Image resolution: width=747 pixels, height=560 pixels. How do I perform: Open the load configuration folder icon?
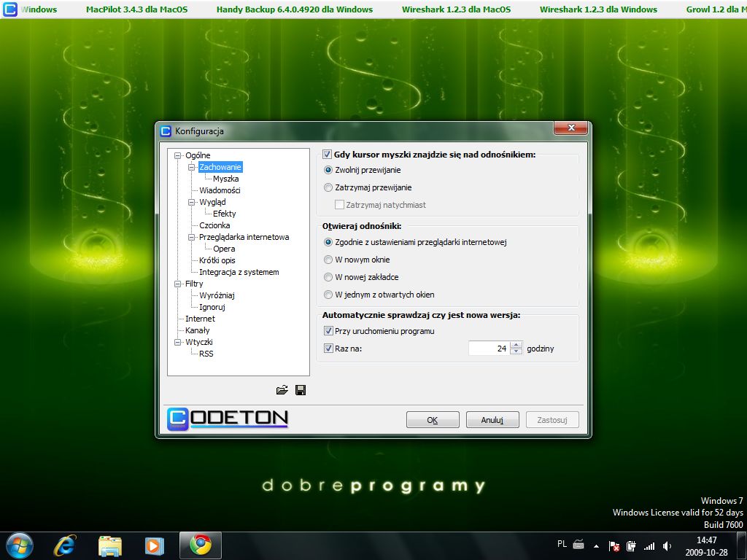pos(282,391)
